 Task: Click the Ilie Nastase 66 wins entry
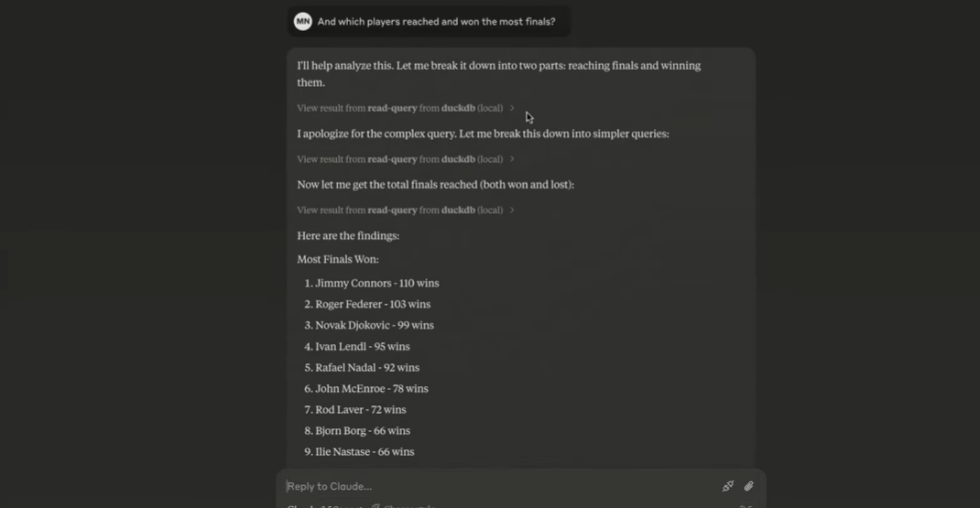(365, 452)
